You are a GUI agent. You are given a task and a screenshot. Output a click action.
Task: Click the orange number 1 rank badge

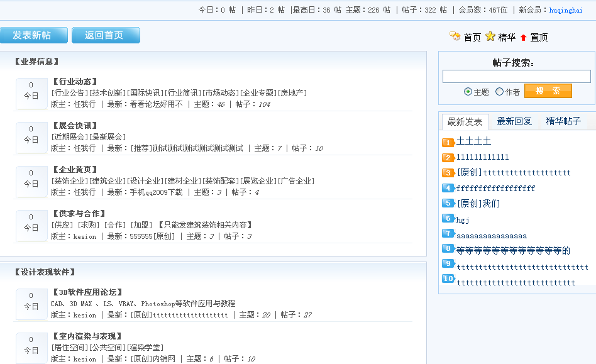coord(448,143)
